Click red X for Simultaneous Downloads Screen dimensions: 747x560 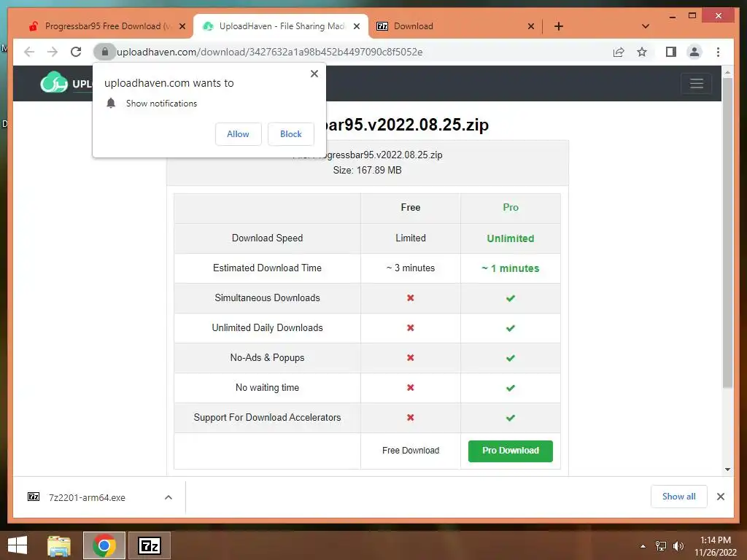[411, 298]
